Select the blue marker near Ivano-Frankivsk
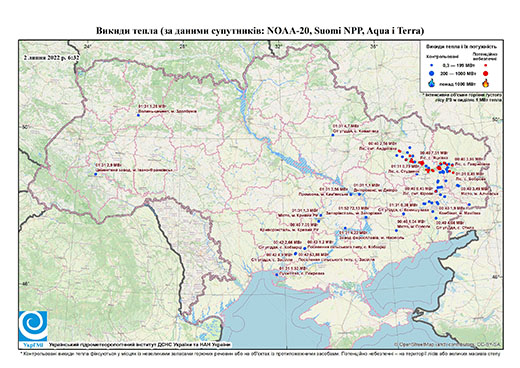 pyautogui.click(x=95, y=174)
